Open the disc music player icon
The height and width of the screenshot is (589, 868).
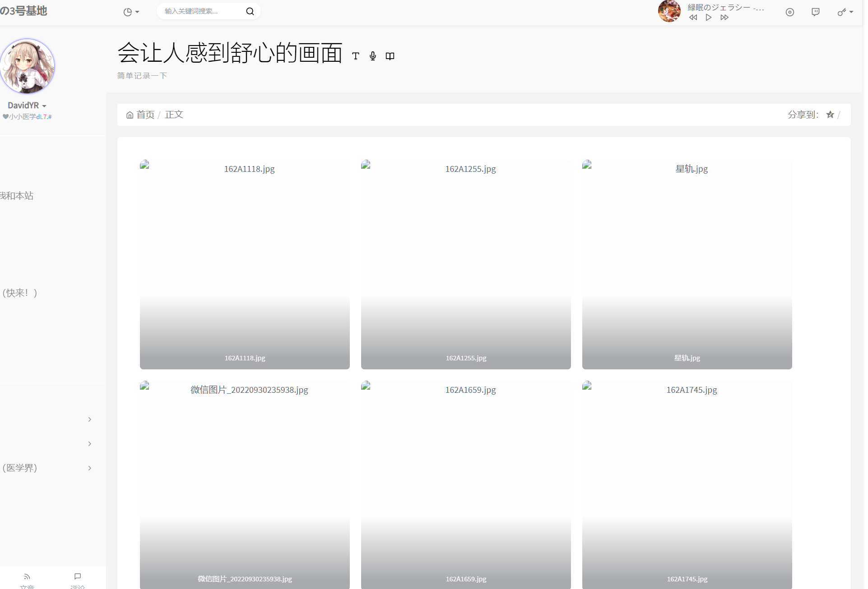[789, 12]
